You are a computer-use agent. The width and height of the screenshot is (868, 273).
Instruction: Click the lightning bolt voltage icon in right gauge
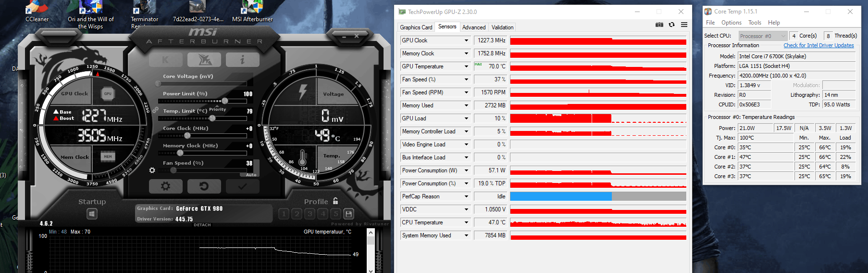[x=303, y=91]
